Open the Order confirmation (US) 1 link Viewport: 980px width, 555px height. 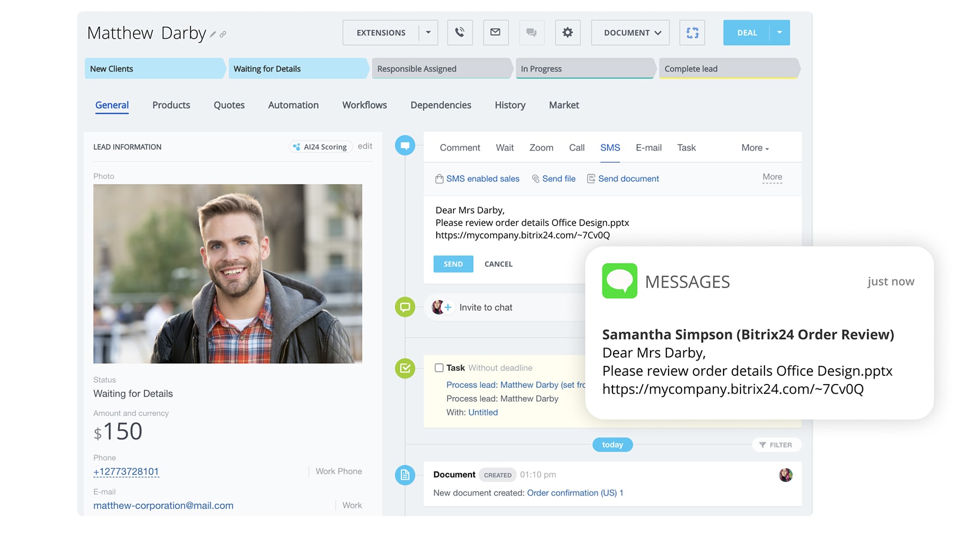point(574,493)
